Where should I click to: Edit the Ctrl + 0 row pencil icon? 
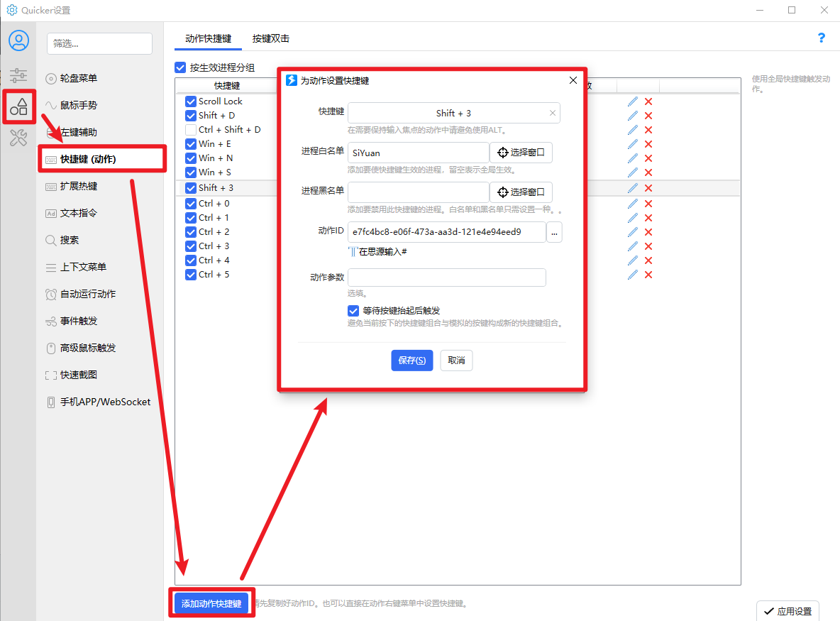click(633, 204)
